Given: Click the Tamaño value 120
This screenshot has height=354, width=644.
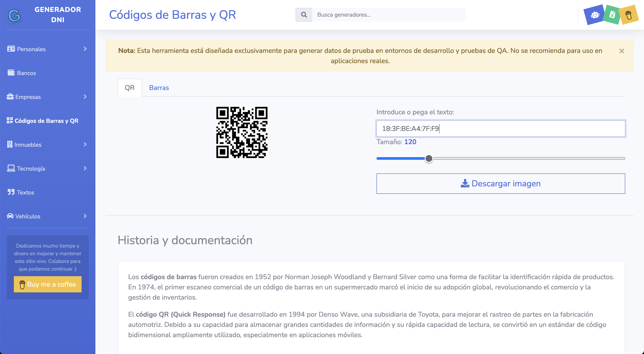Looking at the screenshot, I should click(x=410, y=142).
